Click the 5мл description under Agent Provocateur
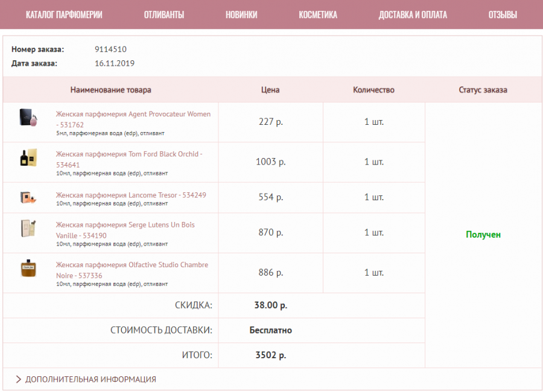The height and width of the screenshot is (392, 543). [x=110, y=133]
